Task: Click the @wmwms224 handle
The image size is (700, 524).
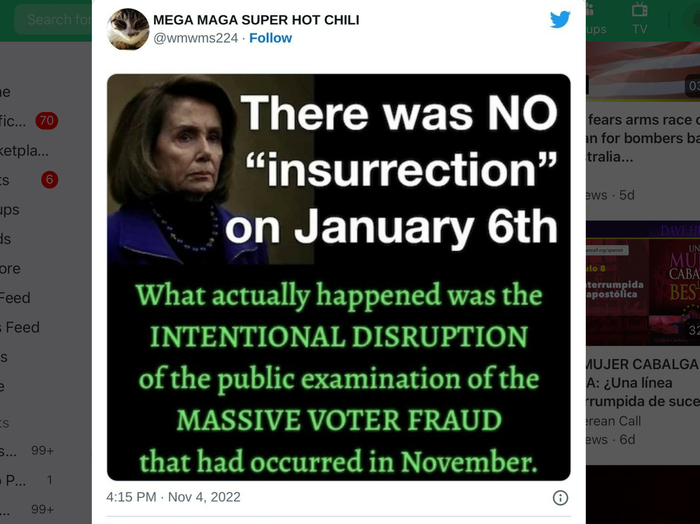Action: [x=196, y=38]
